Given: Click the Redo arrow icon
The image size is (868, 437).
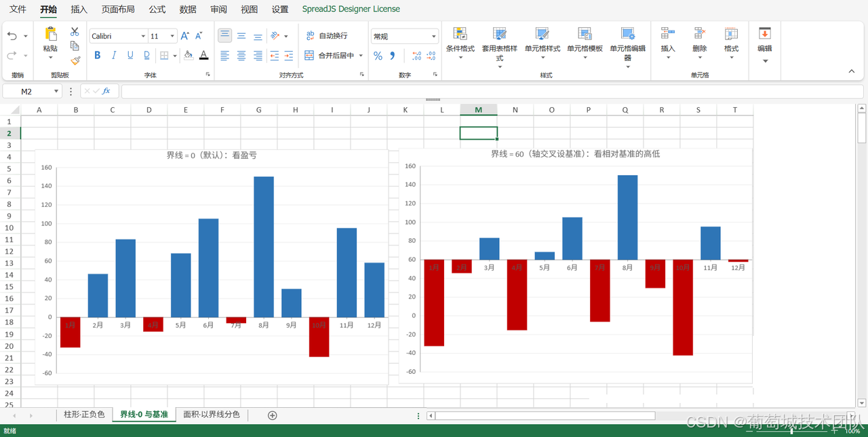Looking at the screenshot, I should click(x=12, y=56).
